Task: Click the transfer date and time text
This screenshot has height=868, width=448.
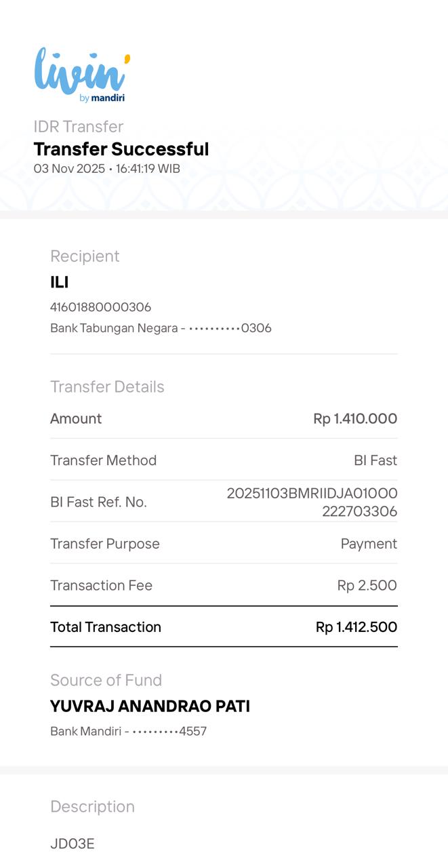Action: coord(107,169)
